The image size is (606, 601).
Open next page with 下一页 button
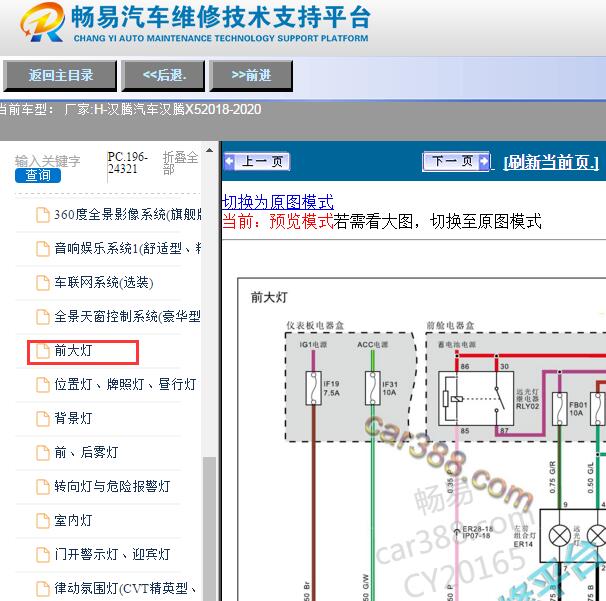click(x=456, y=161)
